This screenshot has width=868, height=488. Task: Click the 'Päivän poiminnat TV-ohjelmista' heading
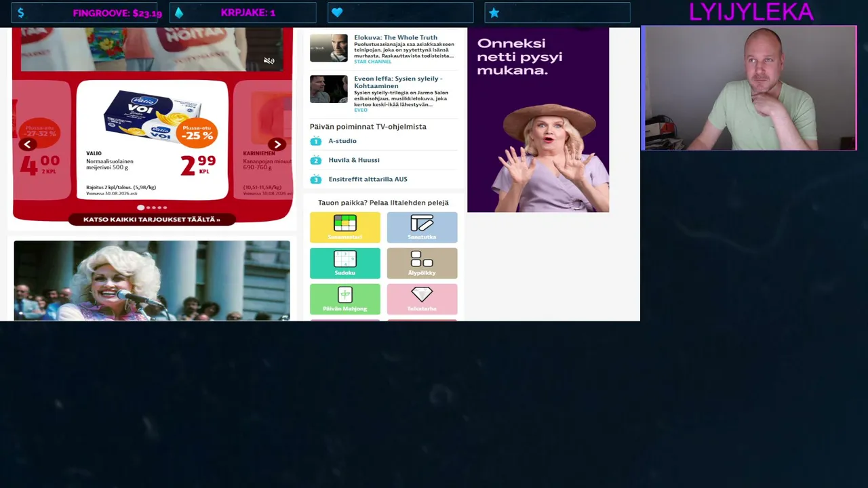click(x=368, y=127)
